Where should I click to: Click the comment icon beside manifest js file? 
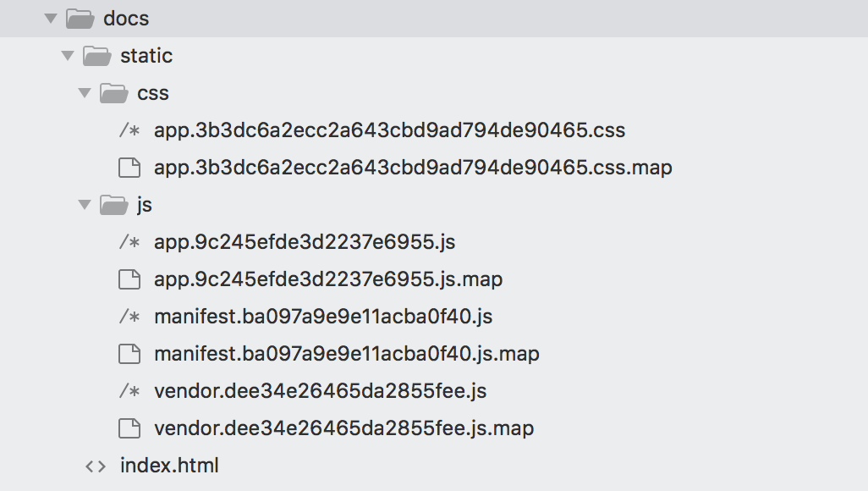(x=129, y=317)
